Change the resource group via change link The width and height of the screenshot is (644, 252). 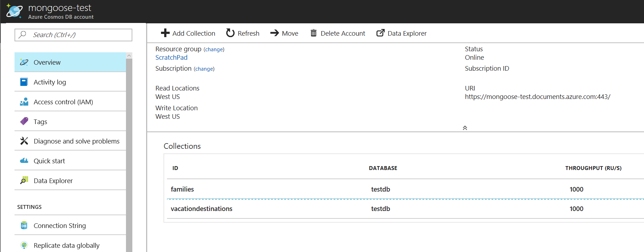point(214,49)
